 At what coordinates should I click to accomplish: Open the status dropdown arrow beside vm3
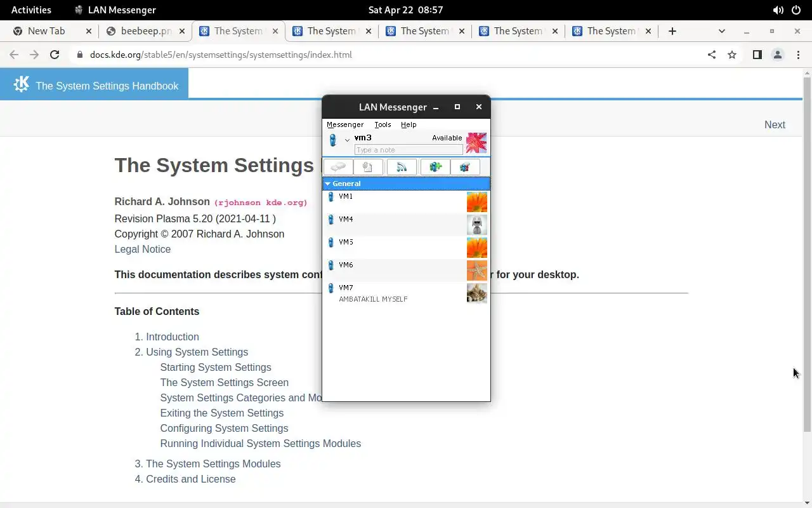pyautogui.click(x=347, y=140)
